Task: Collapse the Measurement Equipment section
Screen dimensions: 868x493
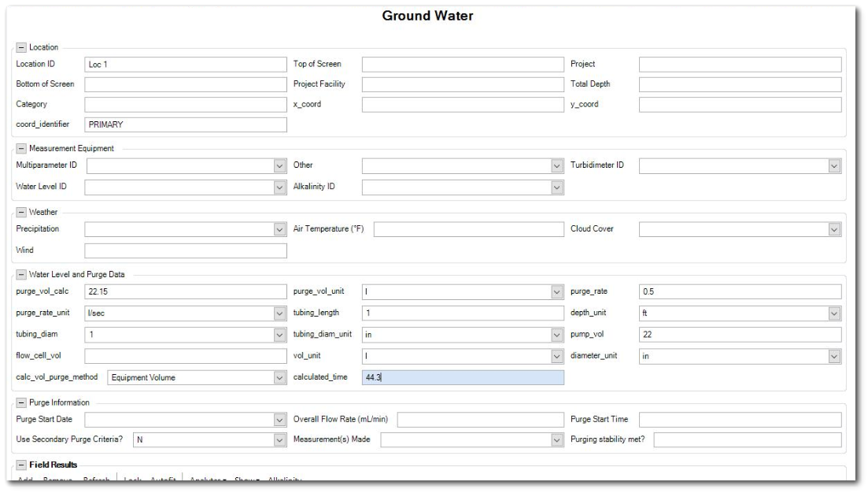Action: (20, 148)
